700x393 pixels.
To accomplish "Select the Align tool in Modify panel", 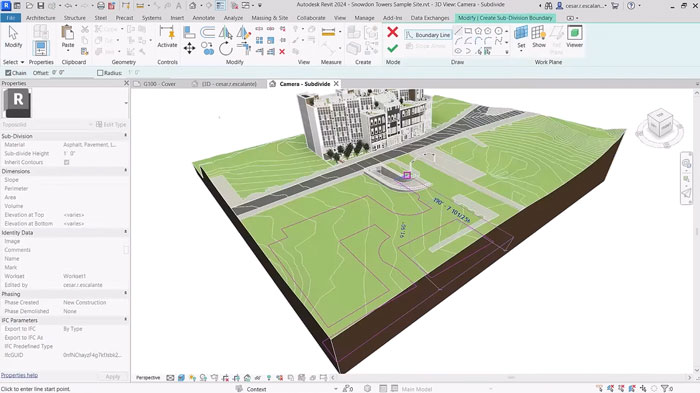I will coord(189,32).
